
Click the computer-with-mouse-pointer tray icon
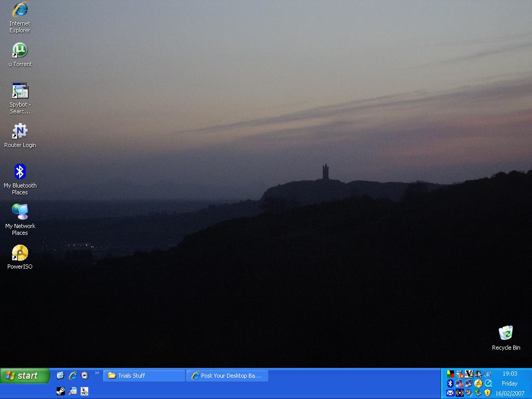[478, 374]
